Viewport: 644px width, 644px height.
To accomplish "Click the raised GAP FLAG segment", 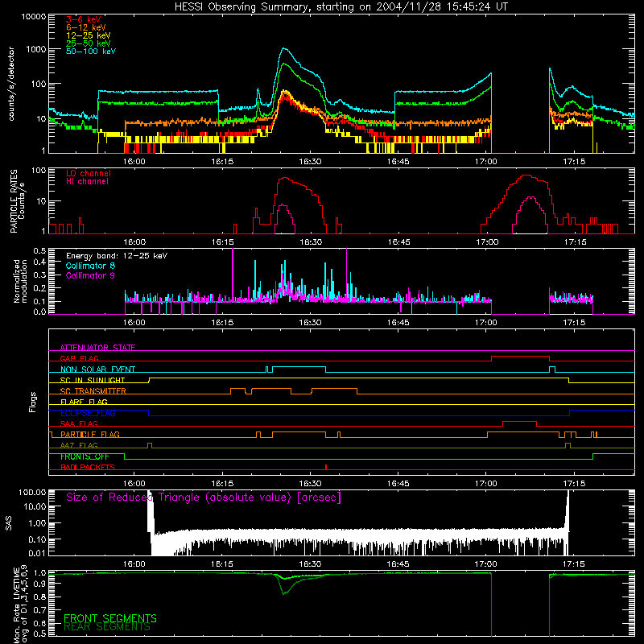I will click(x=520, y=357).
